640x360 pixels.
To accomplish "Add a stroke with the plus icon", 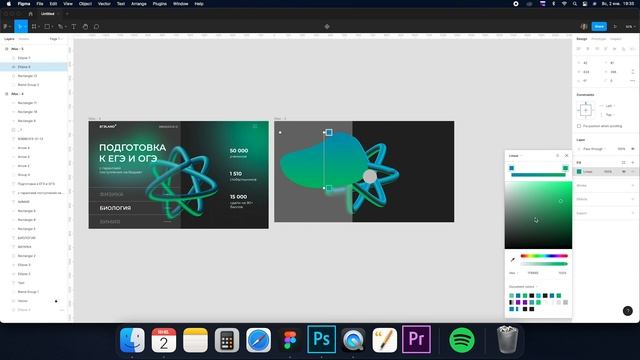I will (x=633, y=186).
